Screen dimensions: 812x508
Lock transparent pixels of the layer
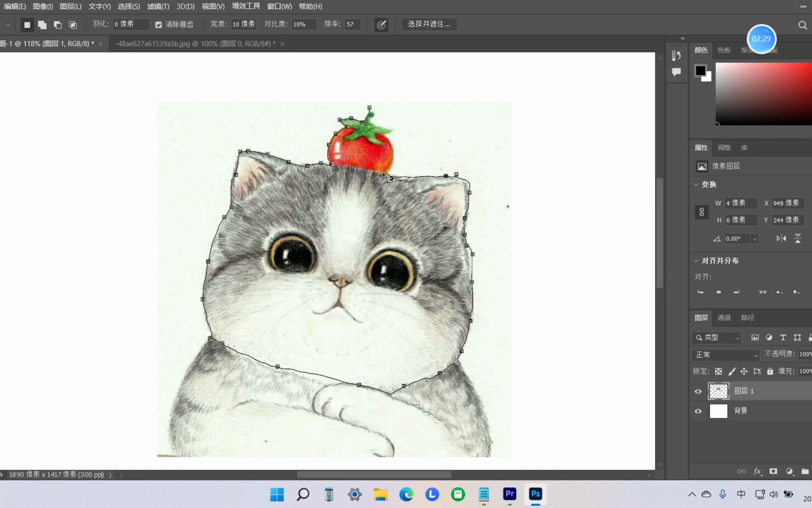click(x=718, y=371)
